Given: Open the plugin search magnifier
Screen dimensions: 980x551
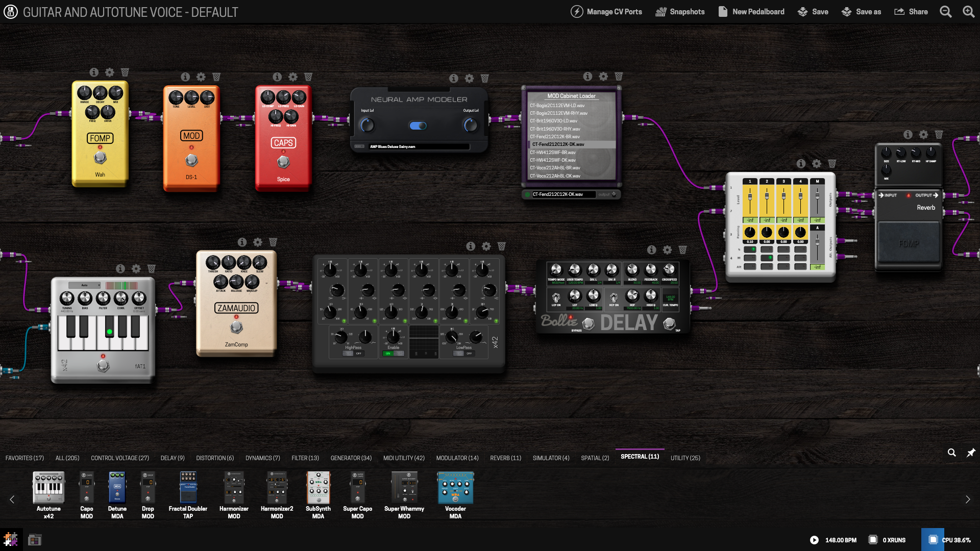Looking at the screenshot, I should (x=951, y=453).
